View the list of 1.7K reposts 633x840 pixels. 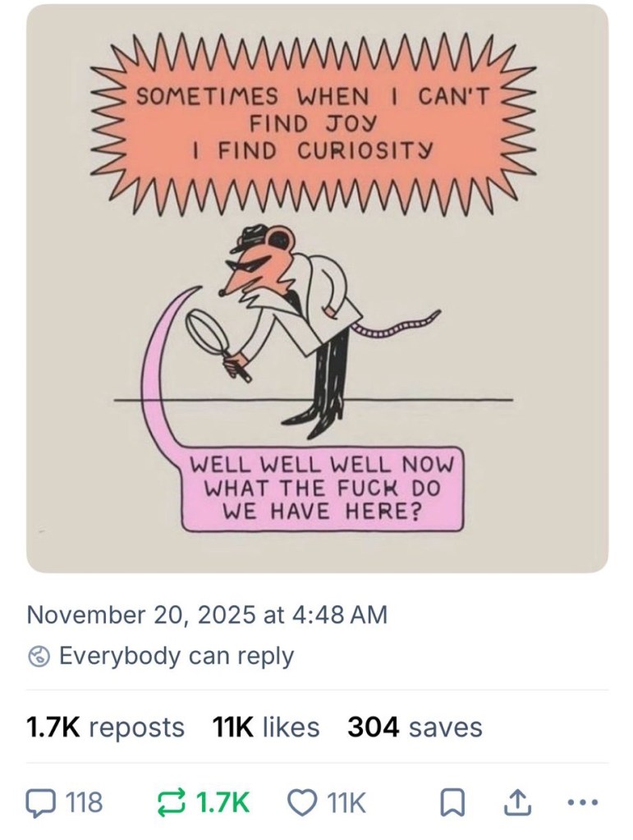click(106, 727)
